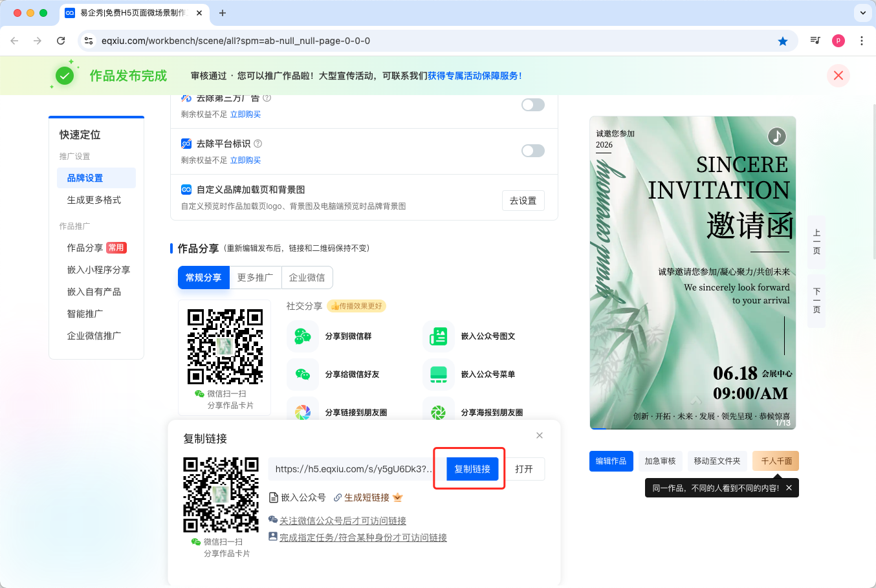Image resolution: width=876 pixels, height=588 pixels.
Task: Click share link to Moments icon
Action: [x=303, y=412]
